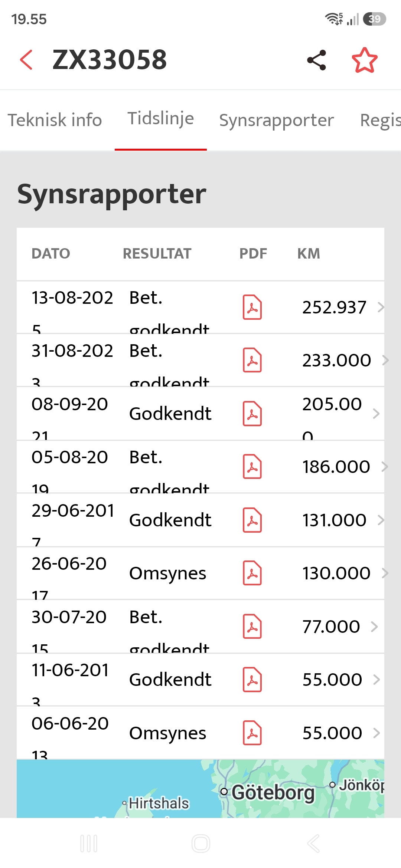Toggle the favorite star for ZX33058

click(365, 60)
